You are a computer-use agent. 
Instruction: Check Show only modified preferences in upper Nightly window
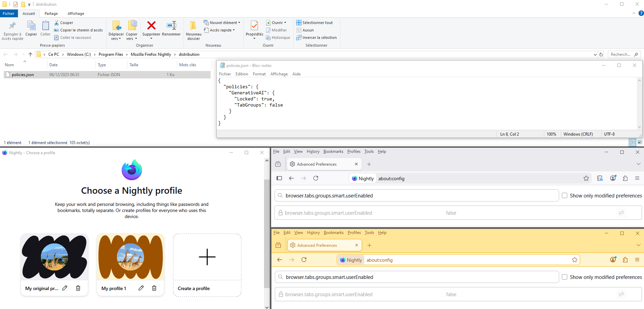coord(565,195)
